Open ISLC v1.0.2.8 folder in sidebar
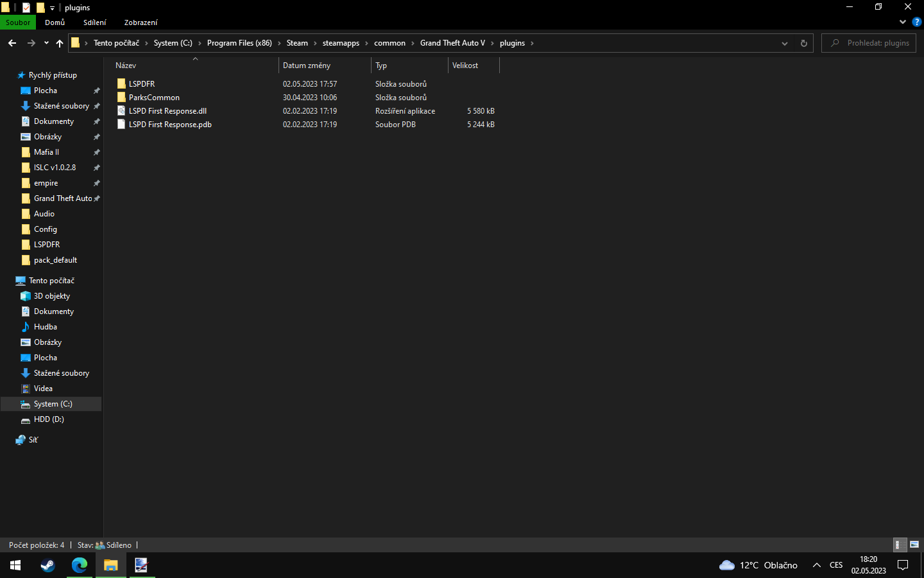 pos(55,168)
